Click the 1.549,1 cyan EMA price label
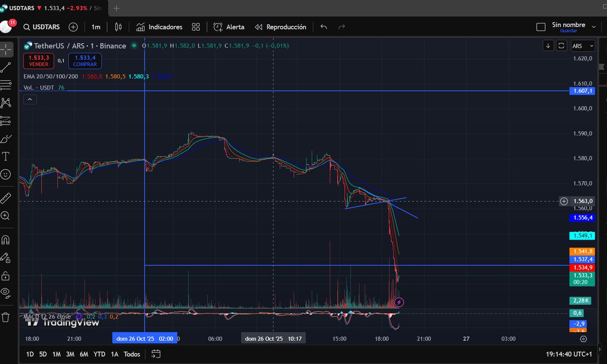 (582, 236)
